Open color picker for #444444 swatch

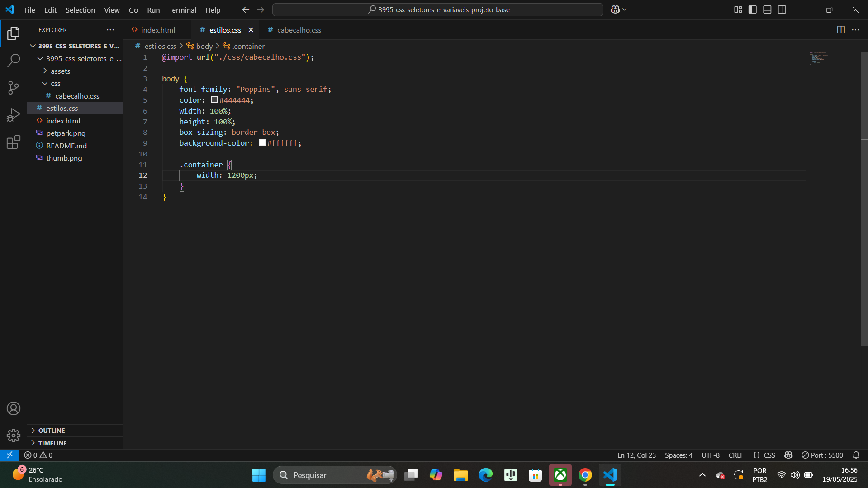coord(214,100)
